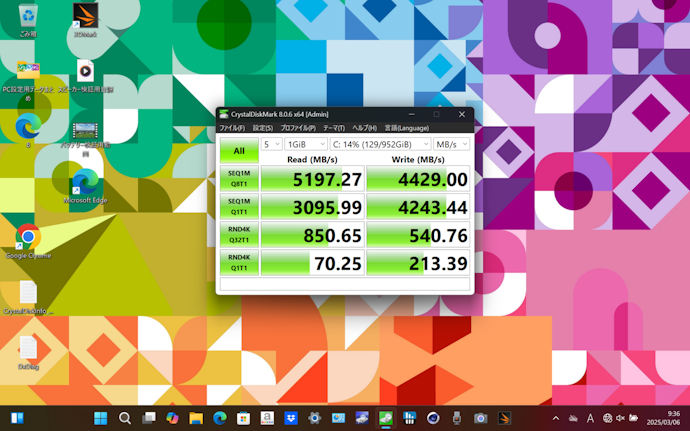
Task: Open the 3DMark desktop shortcut
Action: (x=85, y=20)
